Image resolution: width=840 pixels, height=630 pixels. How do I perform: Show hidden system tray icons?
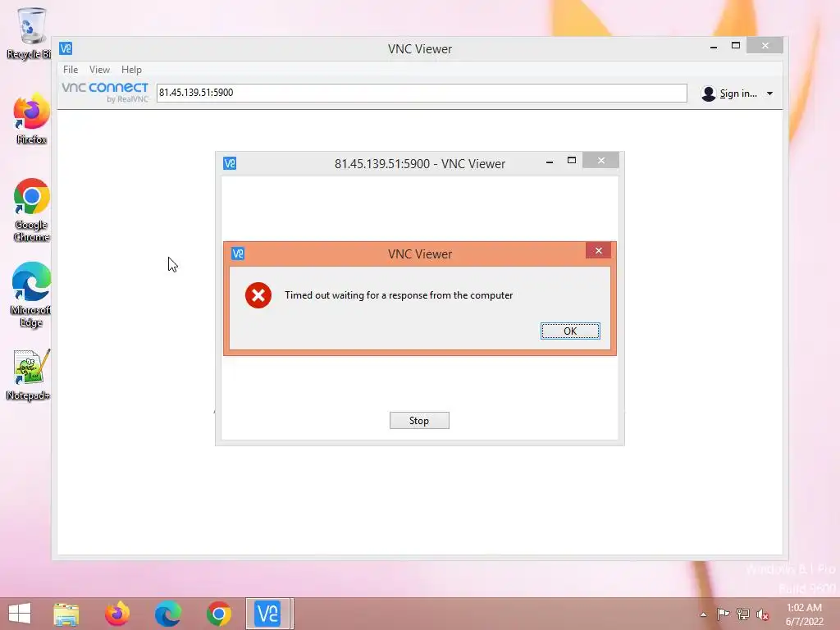click(x=703, y=614)
